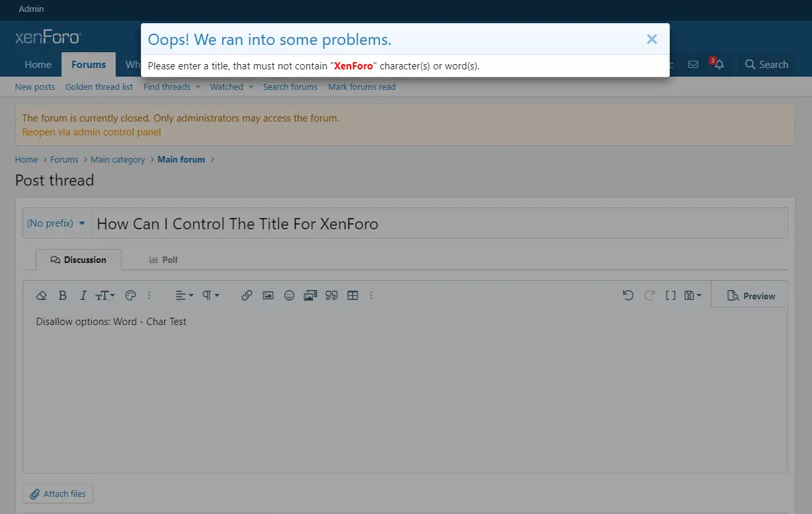The image size is (812, 514).
Task: Click the Insert table icon
Action: pyautogui.click(x=353, y=295)
